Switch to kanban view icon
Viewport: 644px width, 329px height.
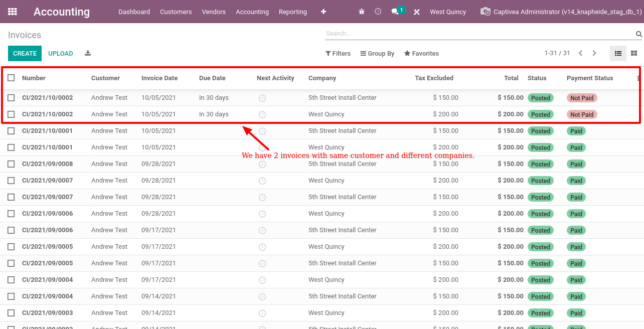click(x=634, y=53)
